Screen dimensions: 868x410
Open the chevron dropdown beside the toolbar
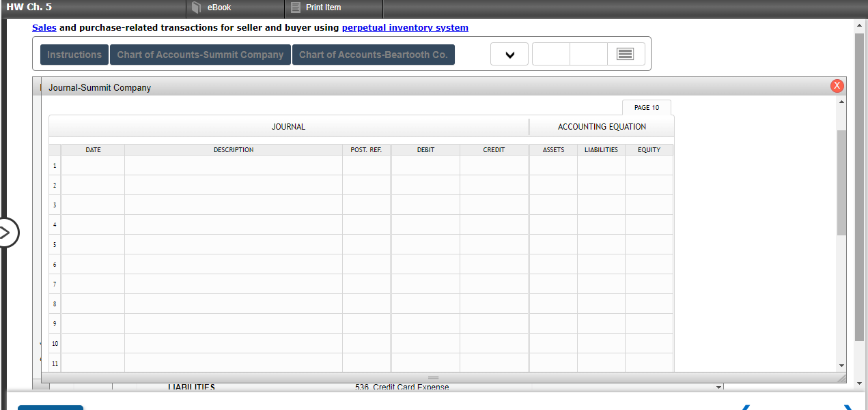pyautogui.click(x=509, y=54)
